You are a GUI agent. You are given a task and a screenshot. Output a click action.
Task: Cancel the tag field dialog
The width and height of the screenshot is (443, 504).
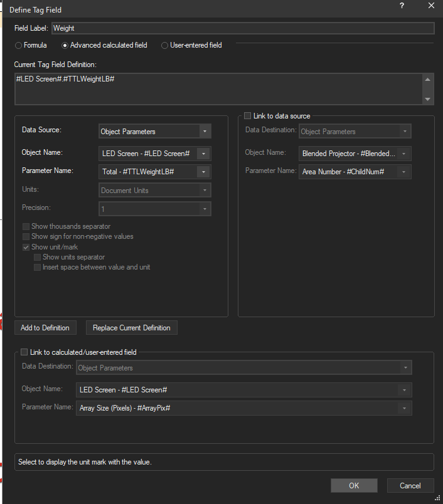click(410, 485)
